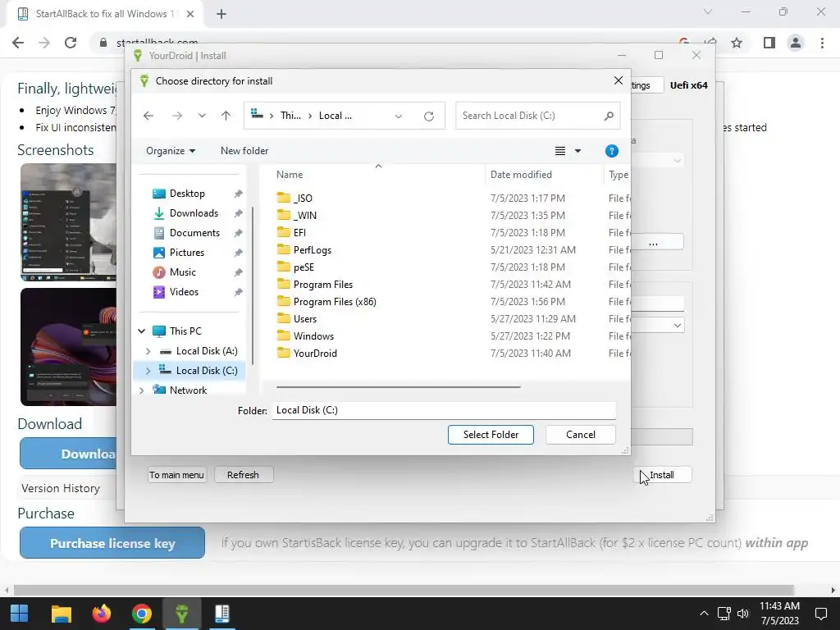Open Version History link
Image resolution: width=840 pixels, height=630 pixels.
coord(61,489)
